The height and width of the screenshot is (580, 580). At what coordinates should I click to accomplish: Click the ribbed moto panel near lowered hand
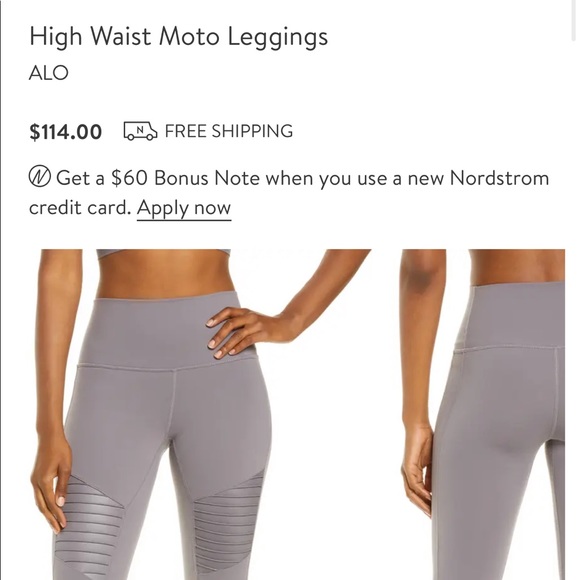[x=90, y=525]
